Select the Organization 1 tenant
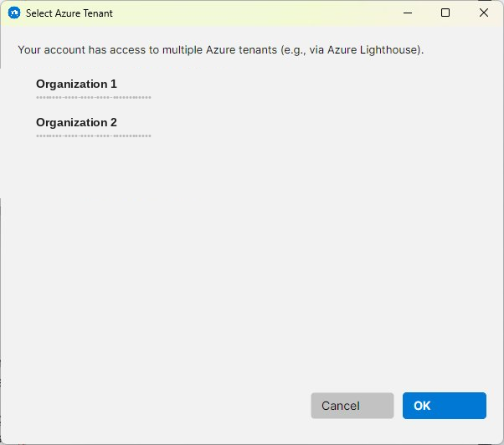 [x=76, y=84]
